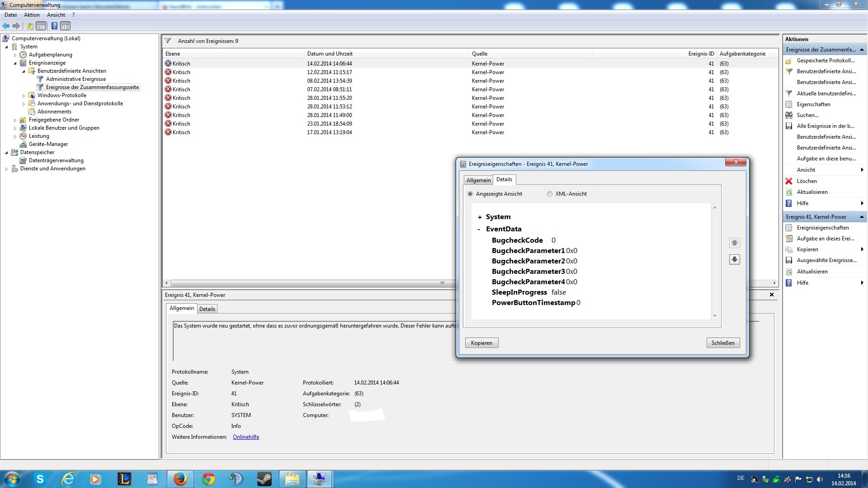Collapse the EventData node
Image resolution: width=868 pixels, height=488 pixels.
click(479, 230)
